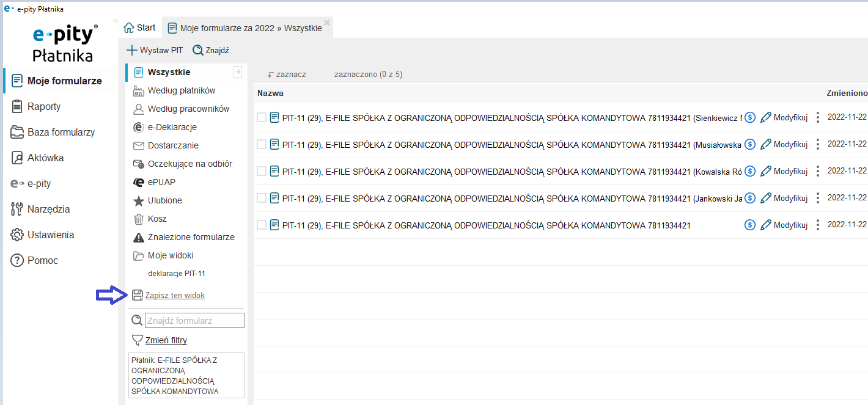Open Oczekujące na odbiór view
Image resolution: width=868 pixels, height=405 pixels.
click(182, 164)
